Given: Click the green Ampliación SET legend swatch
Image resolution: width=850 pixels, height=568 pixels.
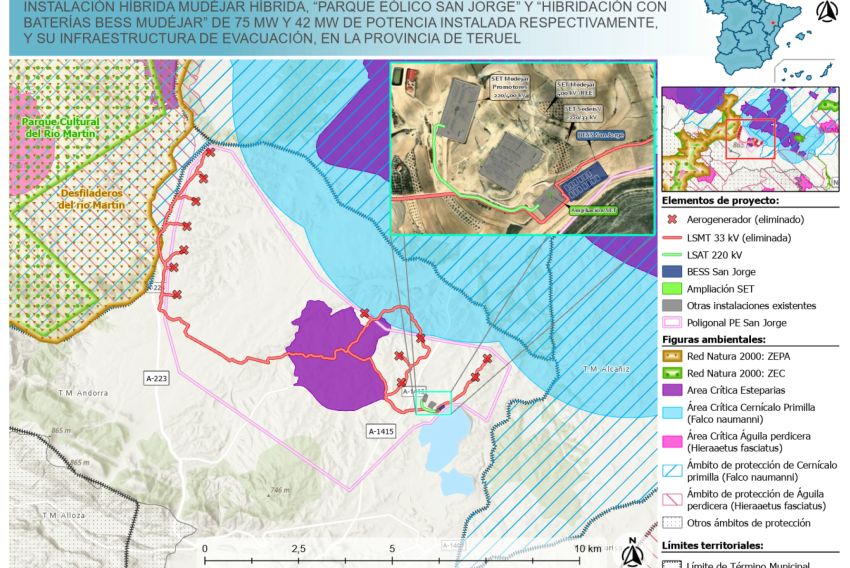Looking at the screenshot, I should [x=675, y=288].
